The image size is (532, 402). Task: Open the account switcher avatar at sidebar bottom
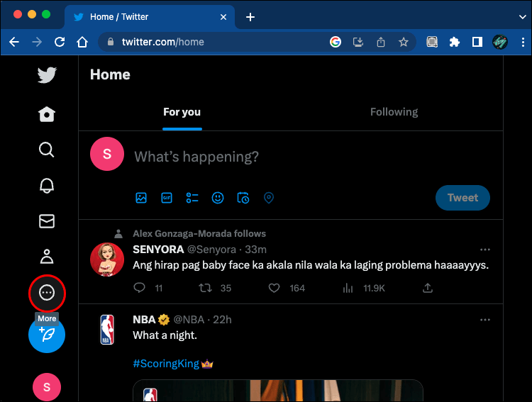click(47, 387)
